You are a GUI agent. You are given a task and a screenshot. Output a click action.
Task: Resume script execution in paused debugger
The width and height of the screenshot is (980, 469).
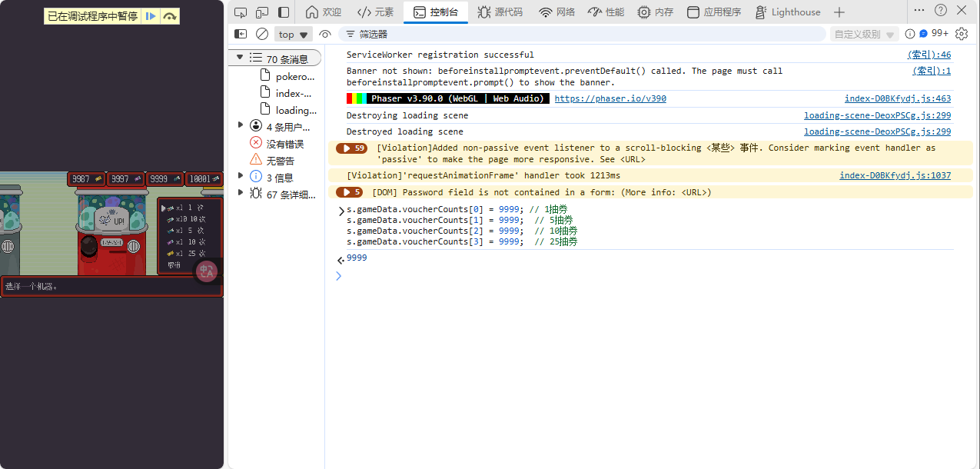pos(151,16)
